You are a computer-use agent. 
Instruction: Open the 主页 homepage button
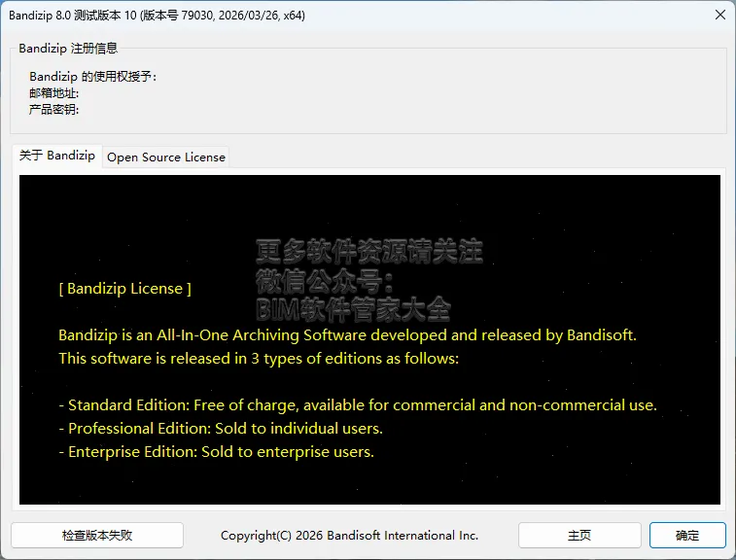pos(579,535)
